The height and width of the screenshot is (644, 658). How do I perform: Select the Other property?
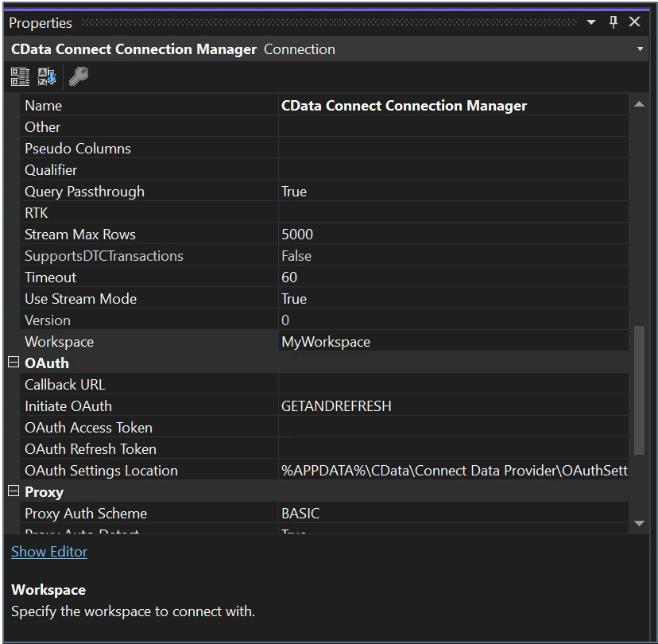pos(149,126)
